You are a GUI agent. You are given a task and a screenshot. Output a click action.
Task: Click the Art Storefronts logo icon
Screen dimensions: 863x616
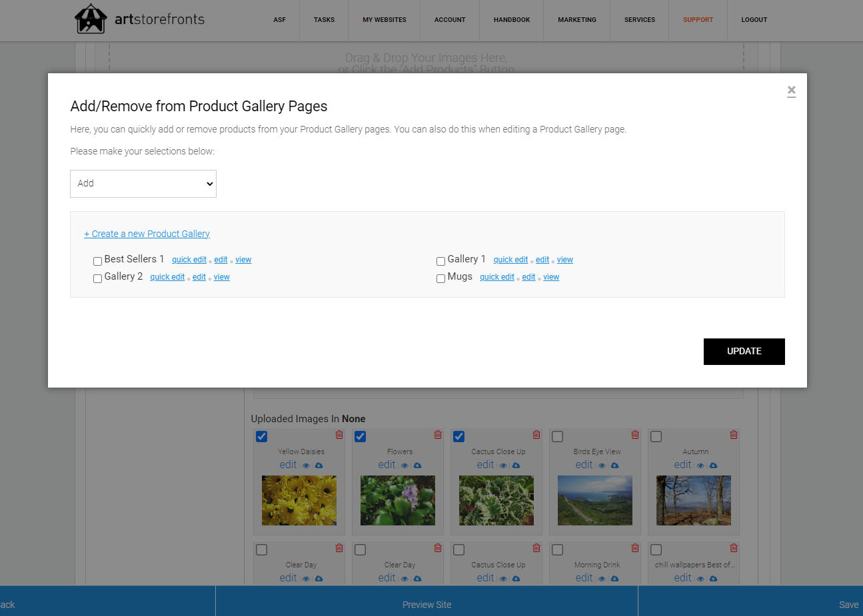(91, 19)
